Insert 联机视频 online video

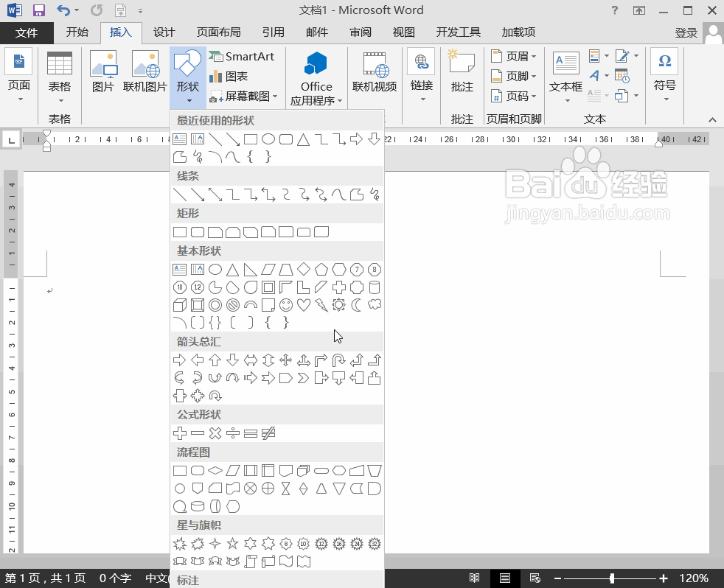[375, 71]
